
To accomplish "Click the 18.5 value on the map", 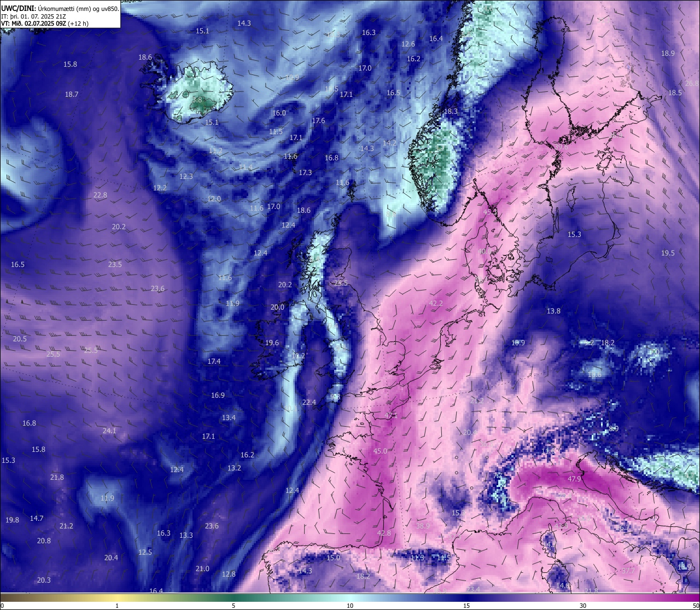I will pos(675,92).
